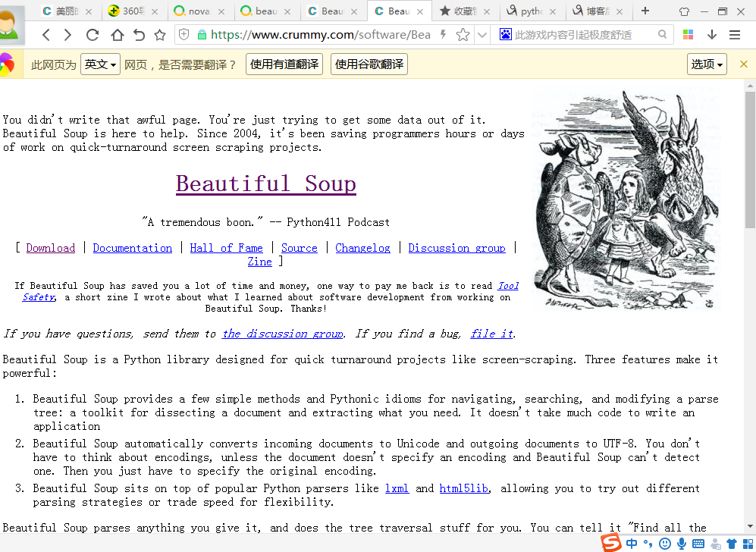Click 使用有道翻译 button
756x552 pixels.
pos(284,64)
